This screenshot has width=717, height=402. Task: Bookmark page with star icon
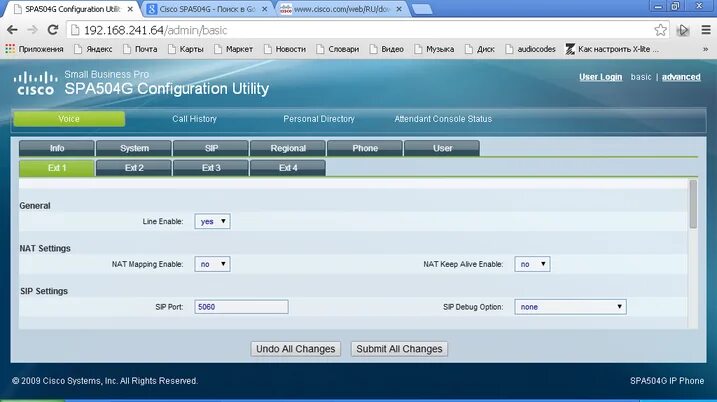tap(660, 30)
